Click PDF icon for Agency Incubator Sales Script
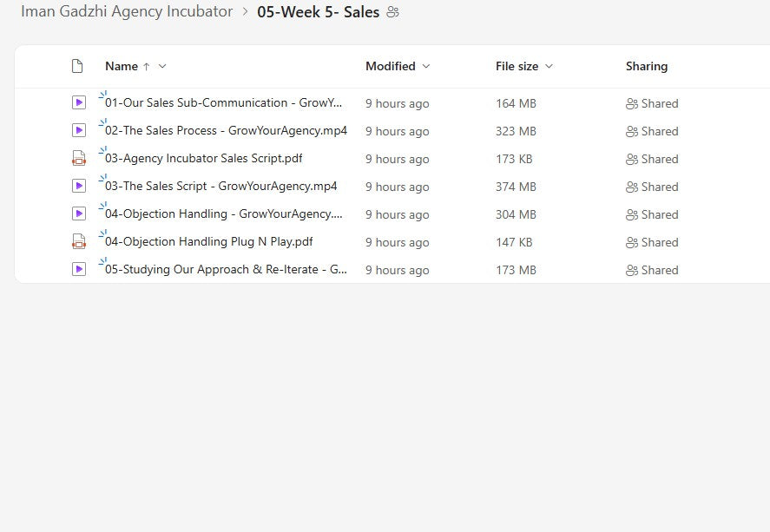770x532 pixels. click(79, 159)
